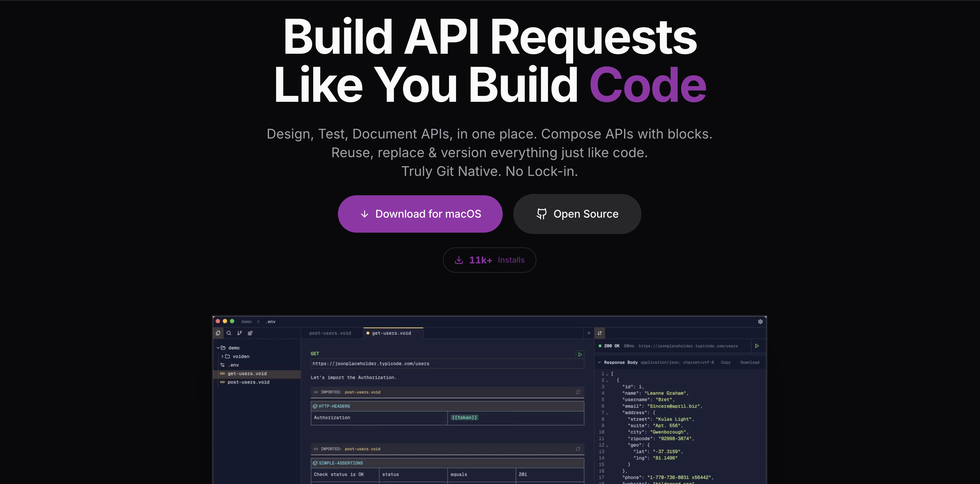The image size is (980, 484).
Task: Fold the address object at line 7
Action: click(x=607, y=413)
